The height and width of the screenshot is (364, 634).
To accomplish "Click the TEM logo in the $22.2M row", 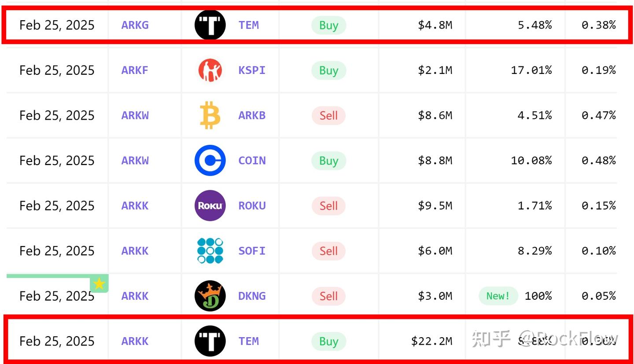I will click(x=210, y=341).
